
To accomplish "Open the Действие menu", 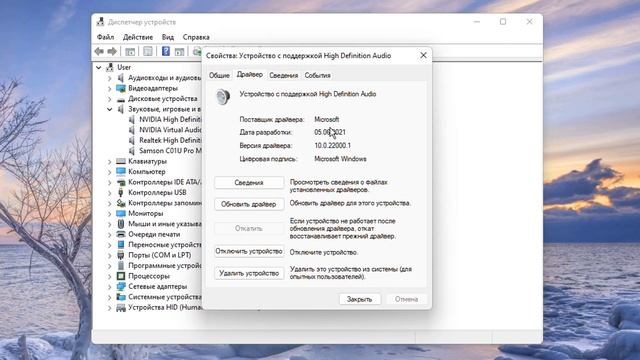I will point(138,37).
